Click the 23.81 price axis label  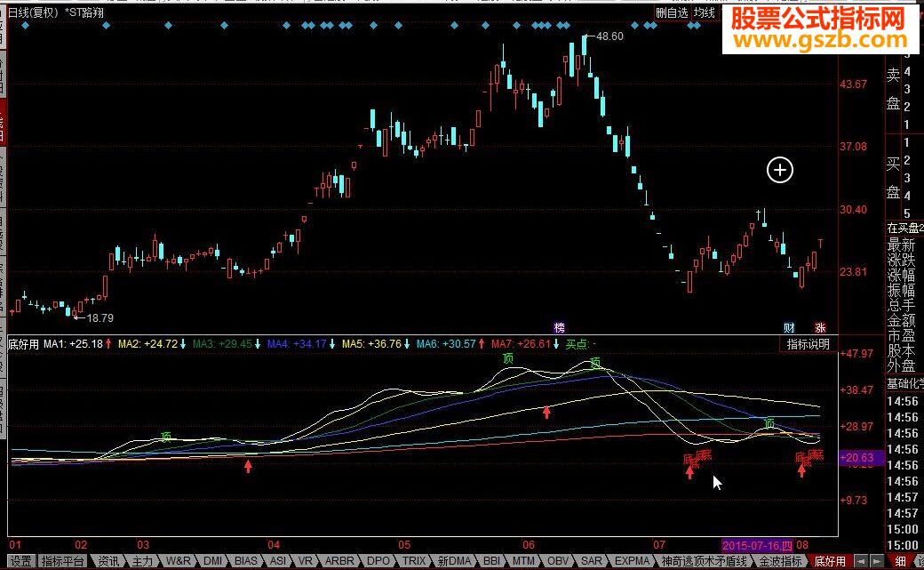point(854,272)
